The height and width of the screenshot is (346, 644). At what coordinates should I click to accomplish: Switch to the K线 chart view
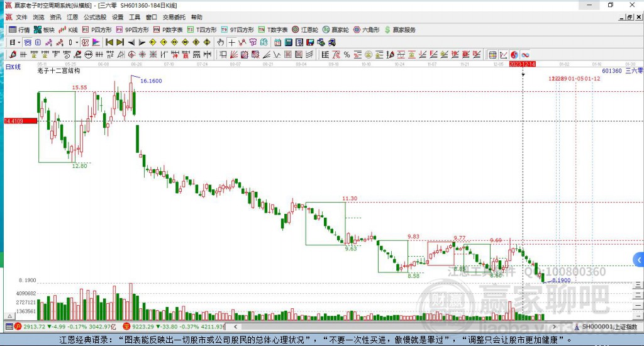point(68,30)
